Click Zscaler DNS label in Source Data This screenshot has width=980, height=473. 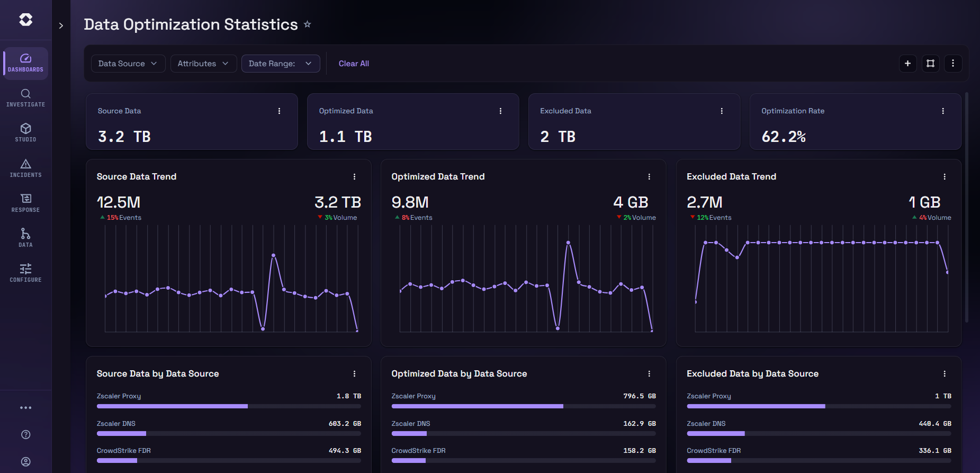[116, 424]
